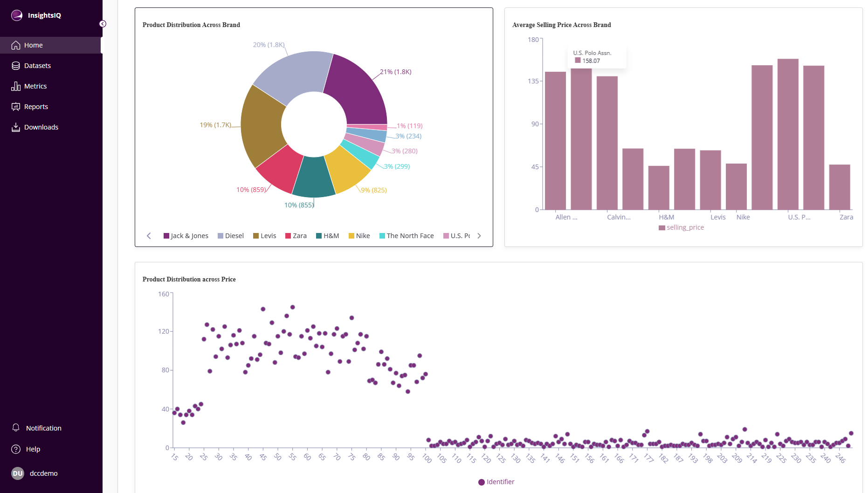Screen dimensions: 868x493
Task: Toggle selling_price series visibility
Action: tap(682, 227)
